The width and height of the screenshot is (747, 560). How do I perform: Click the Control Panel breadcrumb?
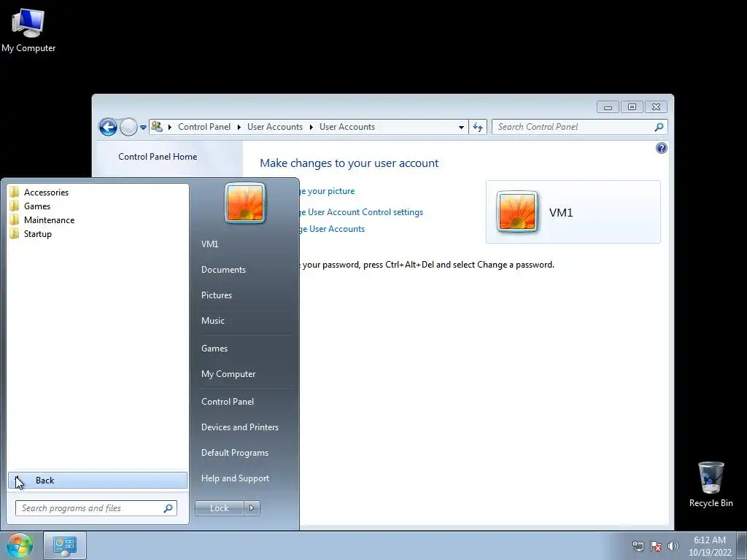tap(204, 127)
